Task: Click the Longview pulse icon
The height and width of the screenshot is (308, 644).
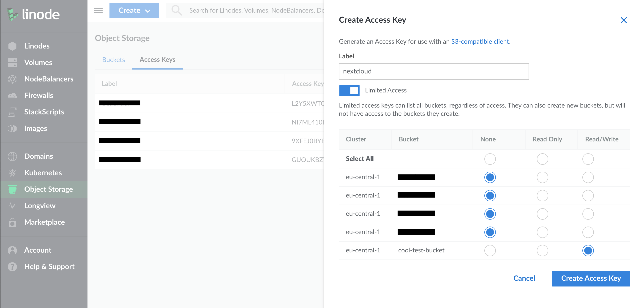Action: 12,206
